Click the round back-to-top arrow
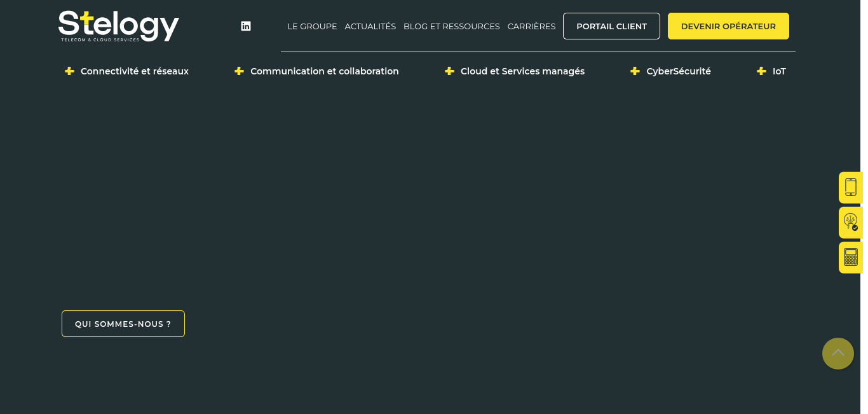This screenshot has height=414, width=868. tap(838, 354)
